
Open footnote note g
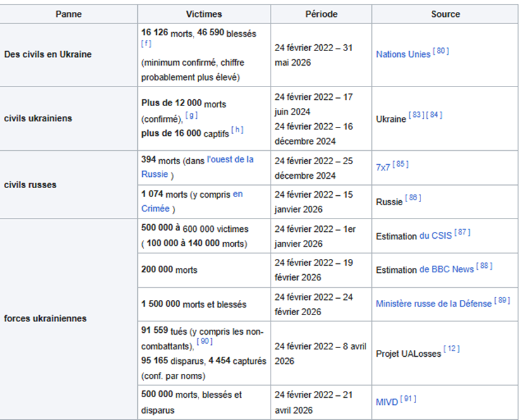(x=192, y=115)
